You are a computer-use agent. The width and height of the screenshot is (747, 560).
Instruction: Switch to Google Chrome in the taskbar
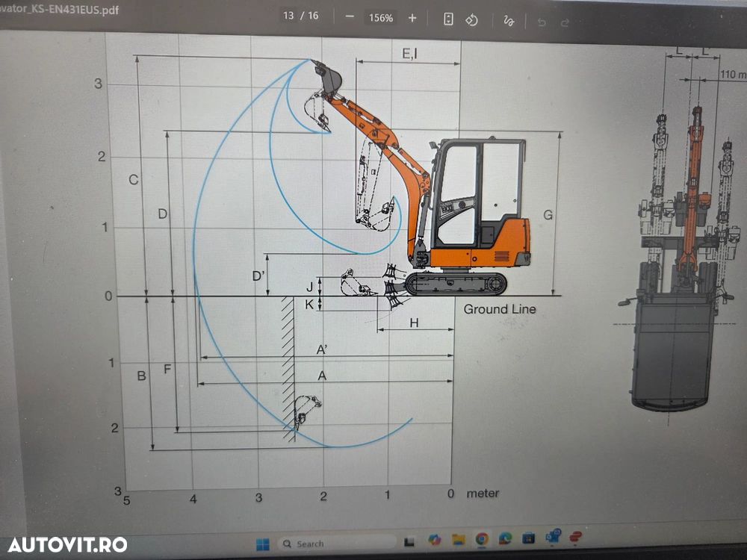point(482,538)
